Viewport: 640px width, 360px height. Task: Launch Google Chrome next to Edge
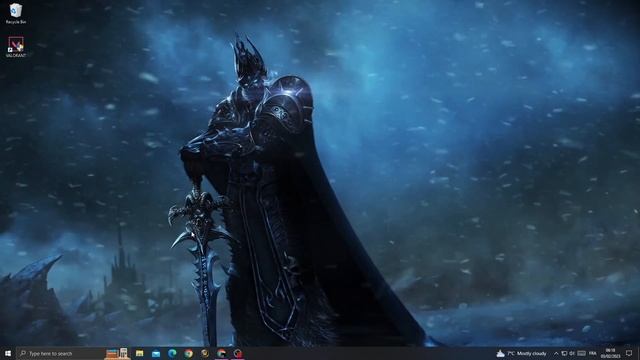[188, 353]
